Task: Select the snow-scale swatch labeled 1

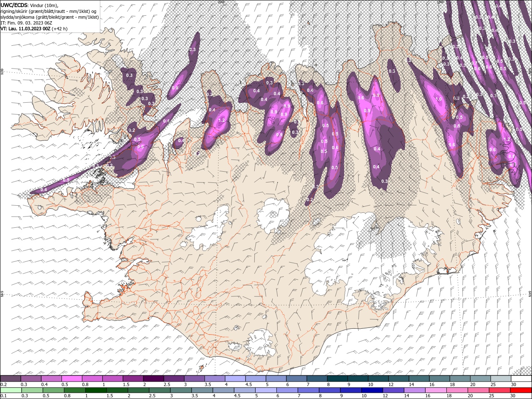Action: click(x=113, y=379)
